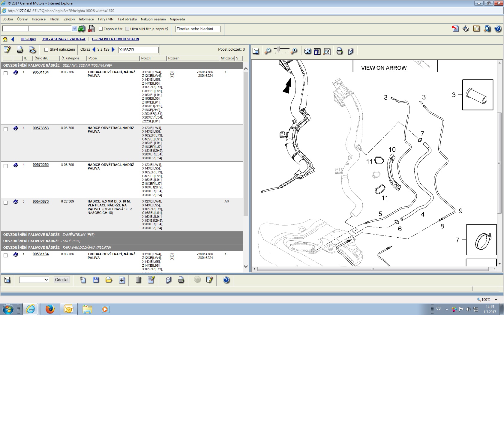Click the zoom-in magnifier above the diagram

point(294,51)
